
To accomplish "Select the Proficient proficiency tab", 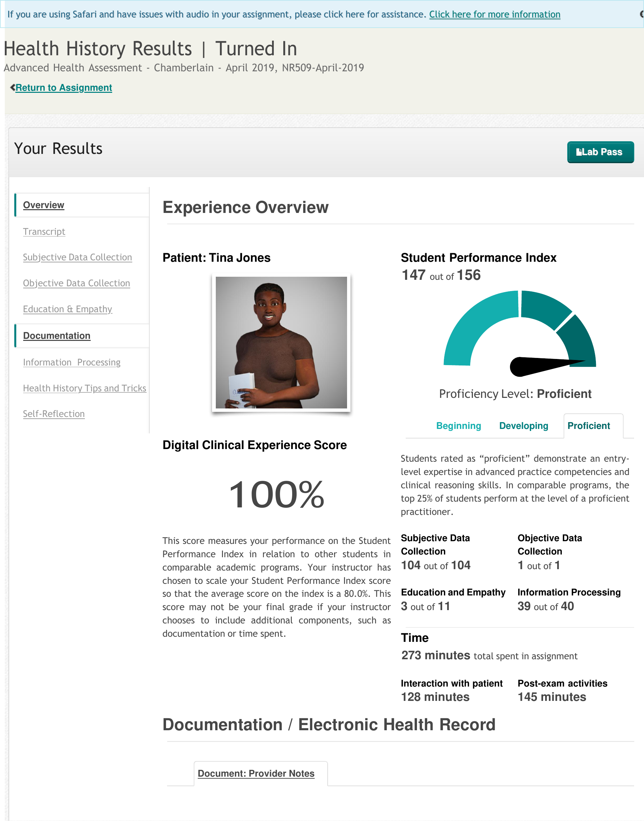I will (x=588, y=426).
